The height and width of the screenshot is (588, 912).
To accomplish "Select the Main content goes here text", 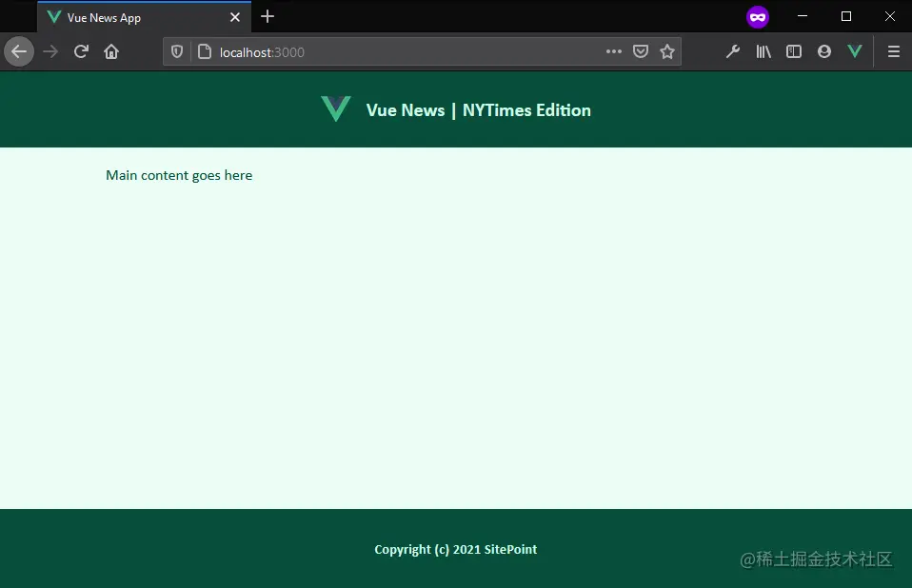I will click(179, 175).
